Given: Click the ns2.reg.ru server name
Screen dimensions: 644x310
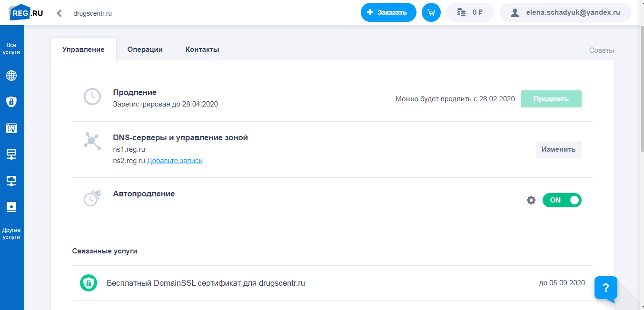Looking at the screenshot, I should [129, 161].
